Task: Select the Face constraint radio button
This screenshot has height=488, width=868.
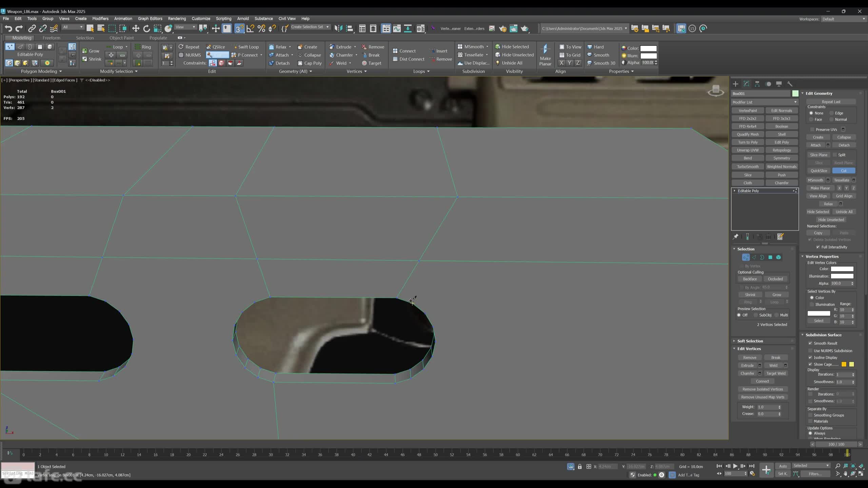Action: [811, 119]
